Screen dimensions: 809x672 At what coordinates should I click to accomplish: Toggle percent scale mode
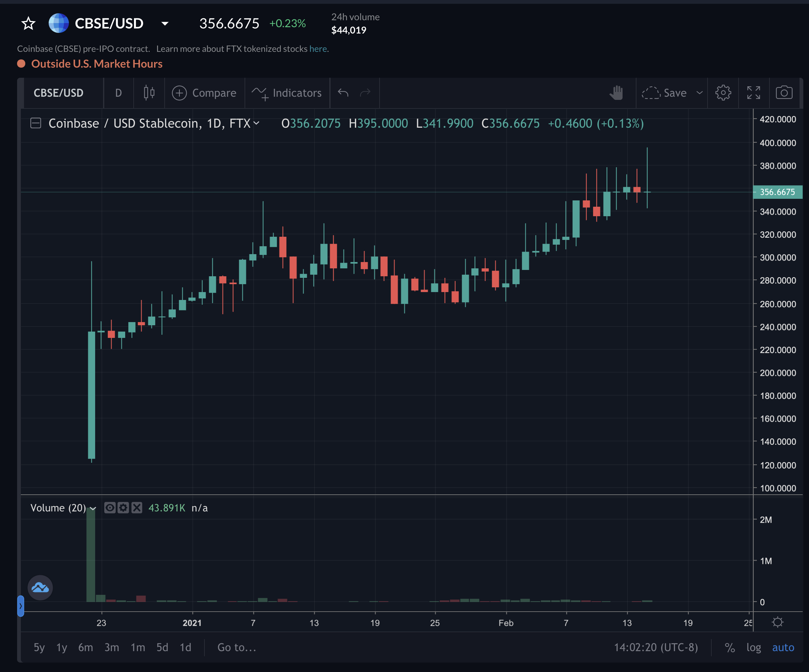tap(730, 647)
